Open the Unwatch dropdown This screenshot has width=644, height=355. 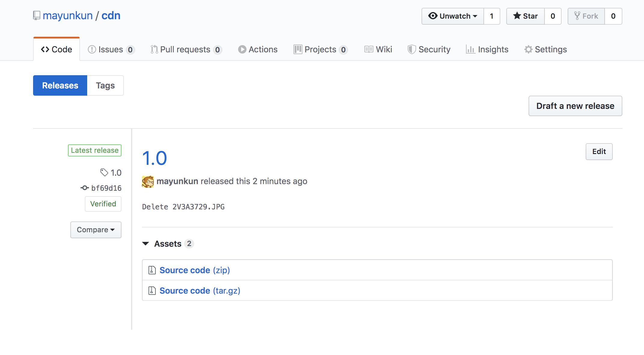(452, 16)
